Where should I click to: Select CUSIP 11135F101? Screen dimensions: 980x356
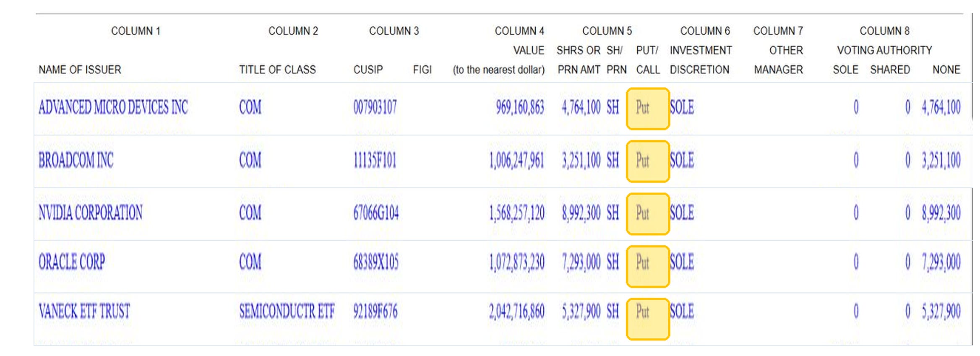375,160
